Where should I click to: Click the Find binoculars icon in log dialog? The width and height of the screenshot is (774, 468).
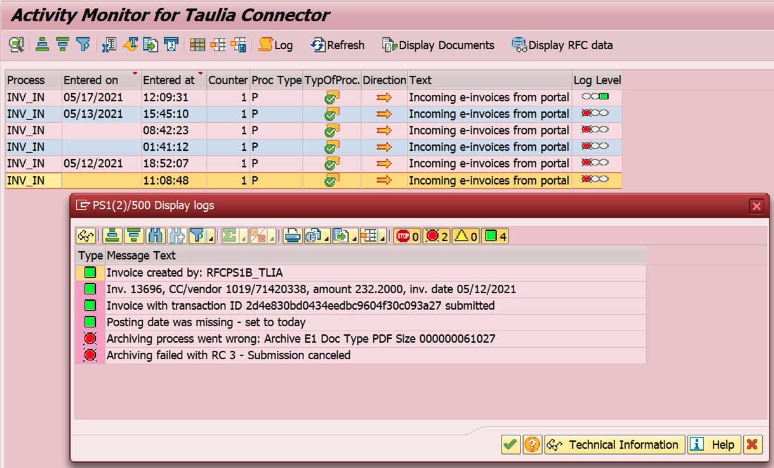[155, 236]
